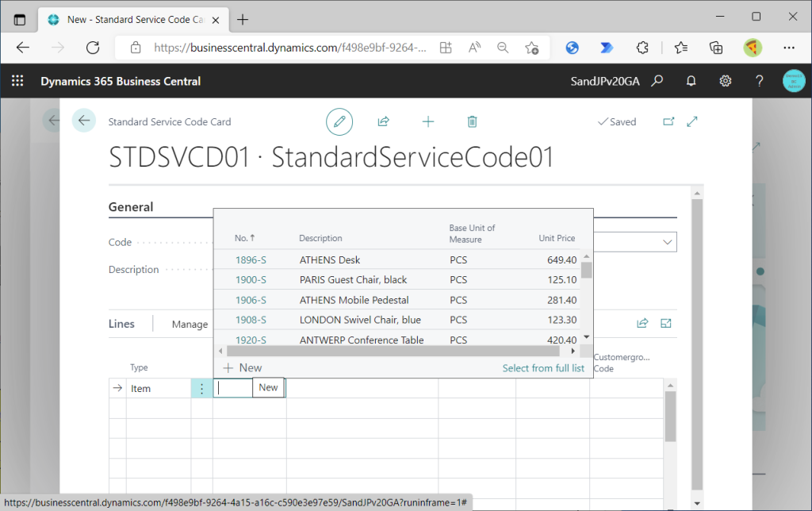This screenshot has height=511, width=812.
Task: Click the browser address bar URL
Action: point(290,48)
